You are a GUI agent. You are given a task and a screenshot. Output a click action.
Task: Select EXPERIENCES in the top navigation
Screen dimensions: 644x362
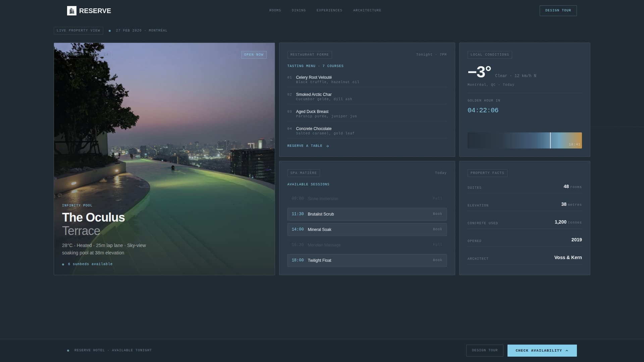click(329, 10)
